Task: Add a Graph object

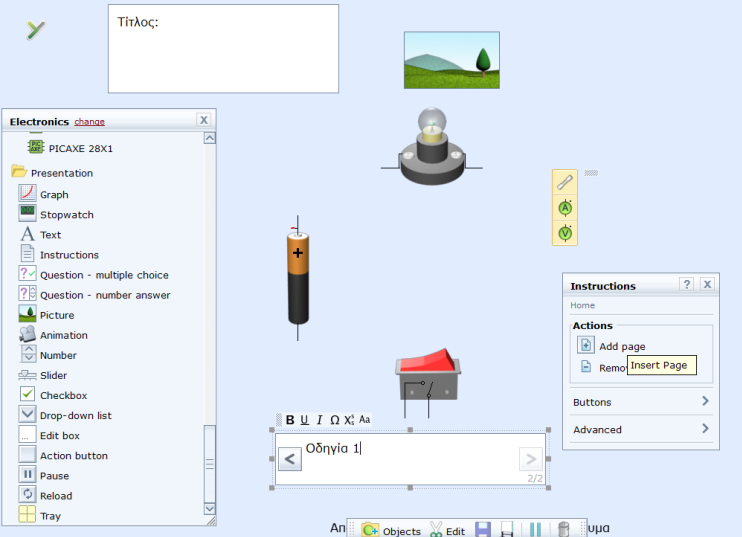Action: tap(44, 194)
